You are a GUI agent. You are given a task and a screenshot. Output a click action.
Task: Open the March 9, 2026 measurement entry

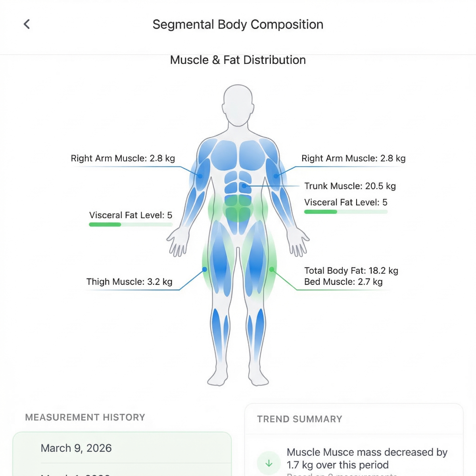tap(76, 448)
